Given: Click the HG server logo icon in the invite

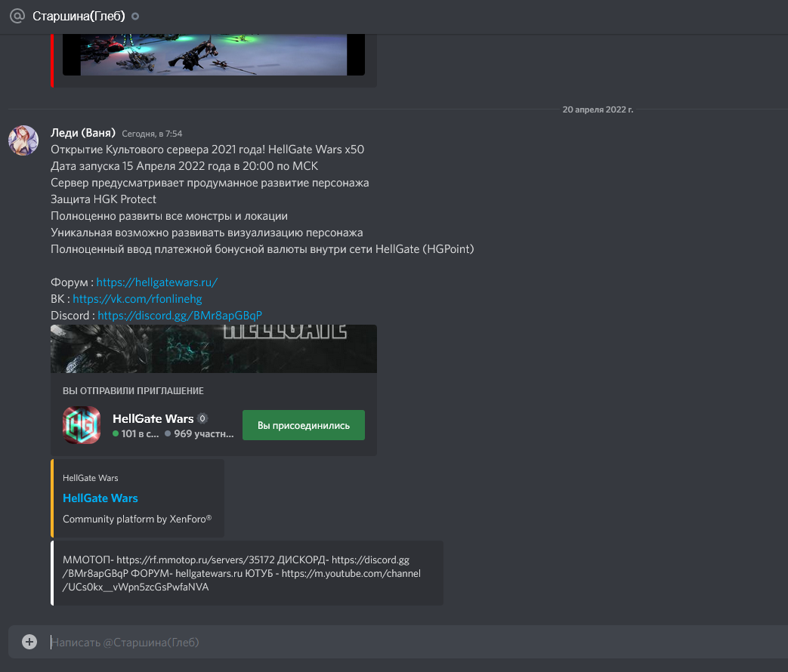Looking at the screenshot, I should [82, 425].
